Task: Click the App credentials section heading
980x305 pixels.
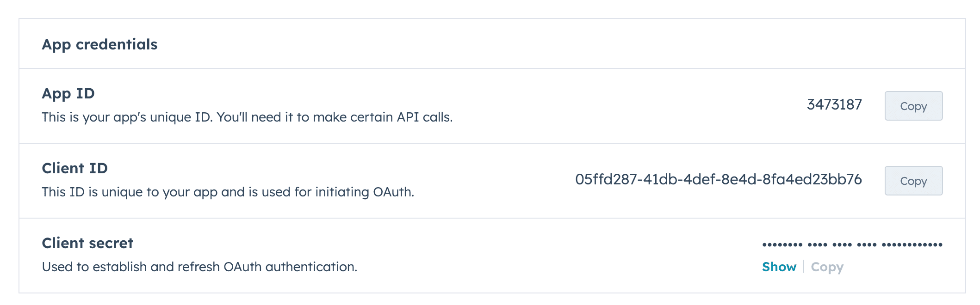Action: [x=99, y=44]
